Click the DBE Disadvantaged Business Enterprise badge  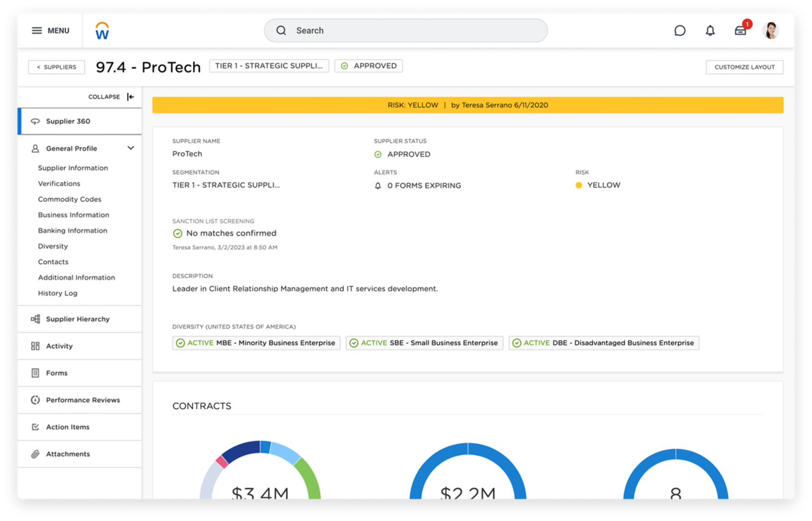604,343
